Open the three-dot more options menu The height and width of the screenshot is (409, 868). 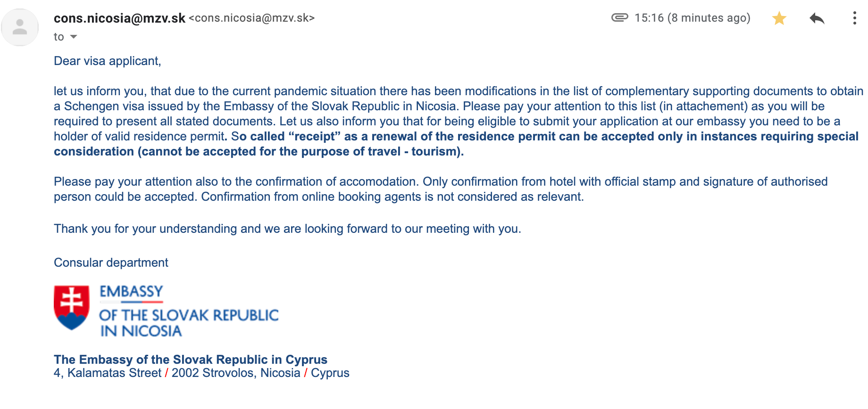[x=854, y=18]
